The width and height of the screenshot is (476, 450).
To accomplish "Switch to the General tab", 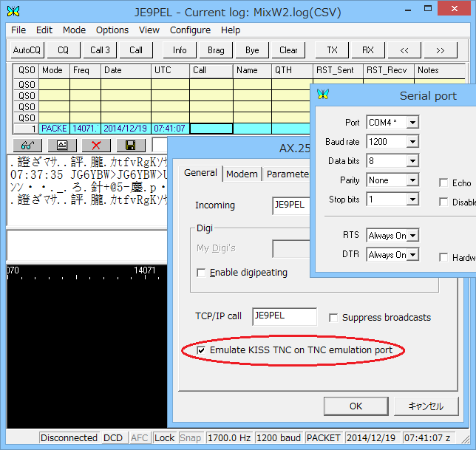I will pos(200,173).
